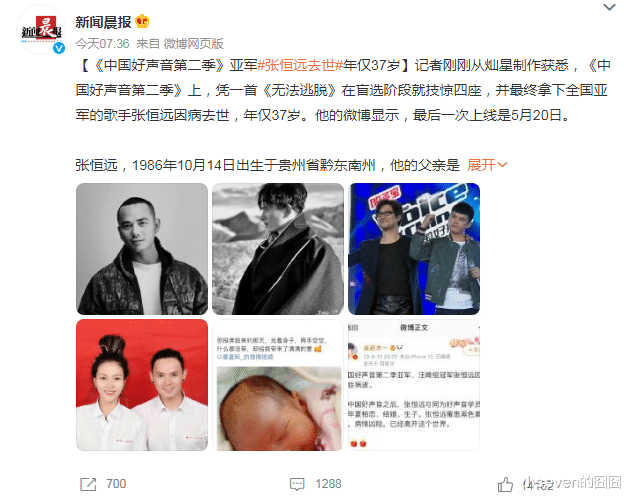Viewport: 629px width, 498px height.
Task: Like the post with thumbs-up icon
Action: point(505,484)
